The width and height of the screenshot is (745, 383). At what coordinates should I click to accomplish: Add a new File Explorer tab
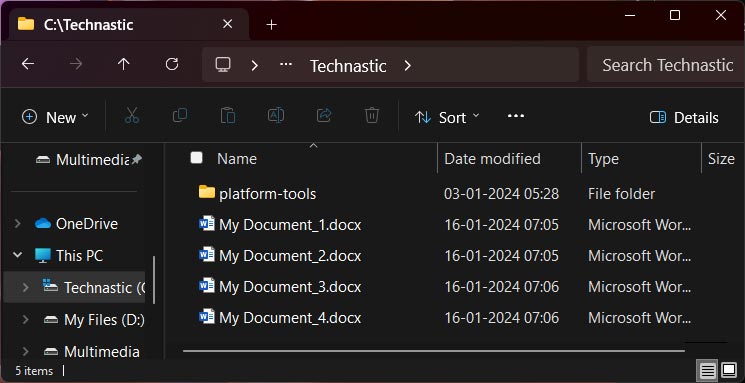271,25
